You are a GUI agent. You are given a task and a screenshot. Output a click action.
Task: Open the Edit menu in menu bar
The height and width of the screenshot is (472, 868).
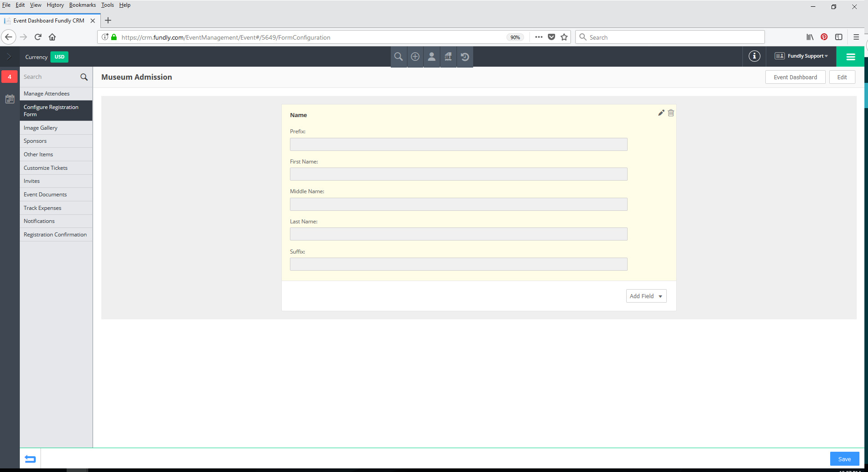(20, 5)
